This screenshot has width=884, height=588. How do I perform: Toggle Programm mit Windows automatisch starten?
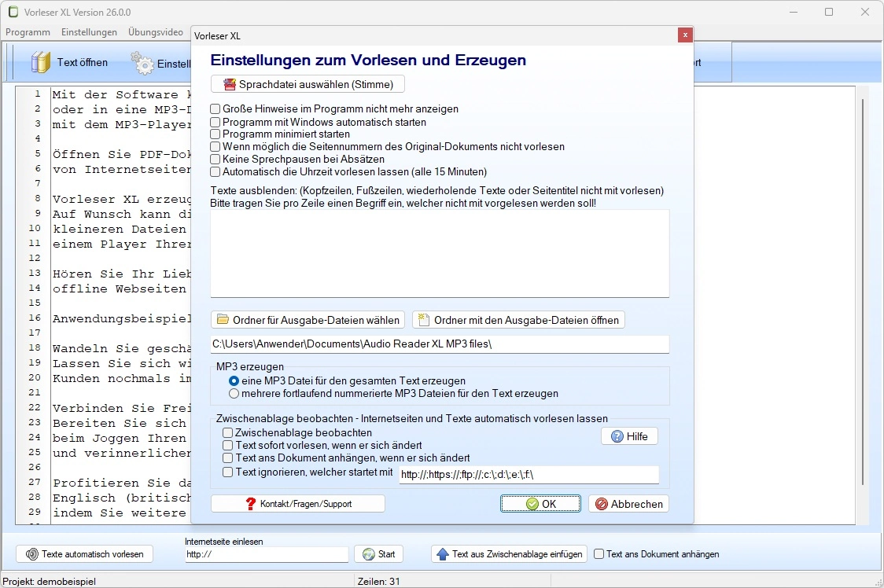coord(215,122)
